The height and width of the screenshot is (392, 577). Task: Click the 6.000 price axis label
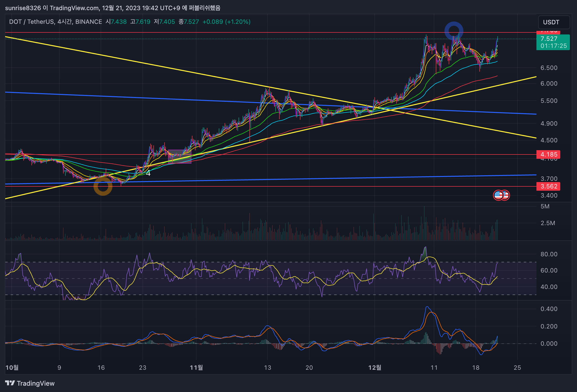pos(549,84)
